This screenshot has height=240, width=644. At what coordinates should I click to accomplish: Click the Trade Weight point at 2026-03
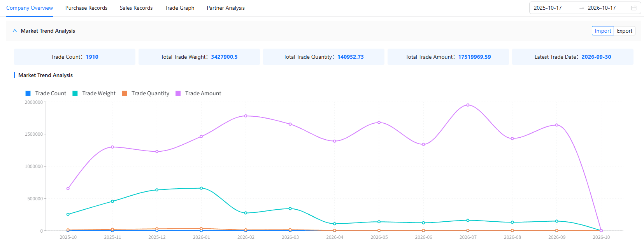[x=290, y=208]
